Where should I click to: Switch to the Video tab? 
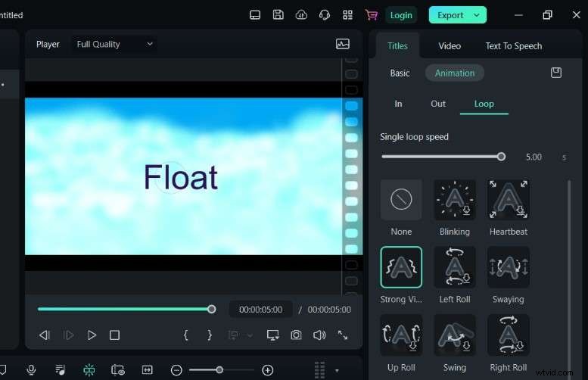(450, 46)
